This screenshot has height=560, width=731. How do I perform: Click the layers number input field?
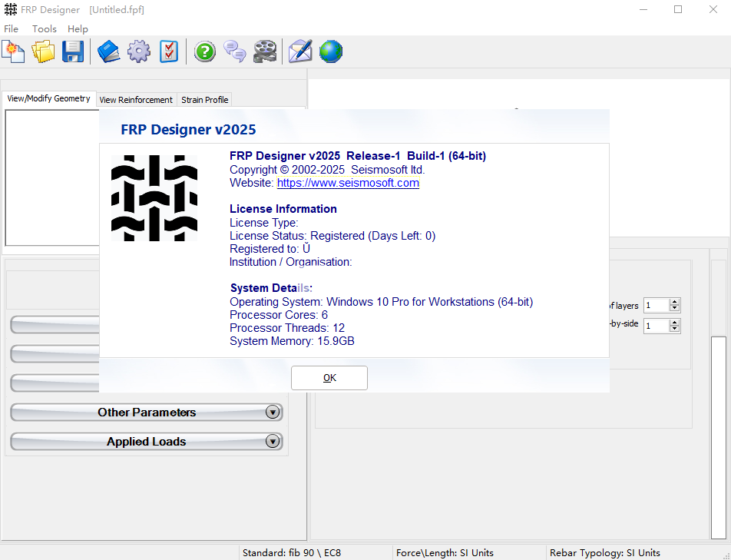[x=657, y=306]
